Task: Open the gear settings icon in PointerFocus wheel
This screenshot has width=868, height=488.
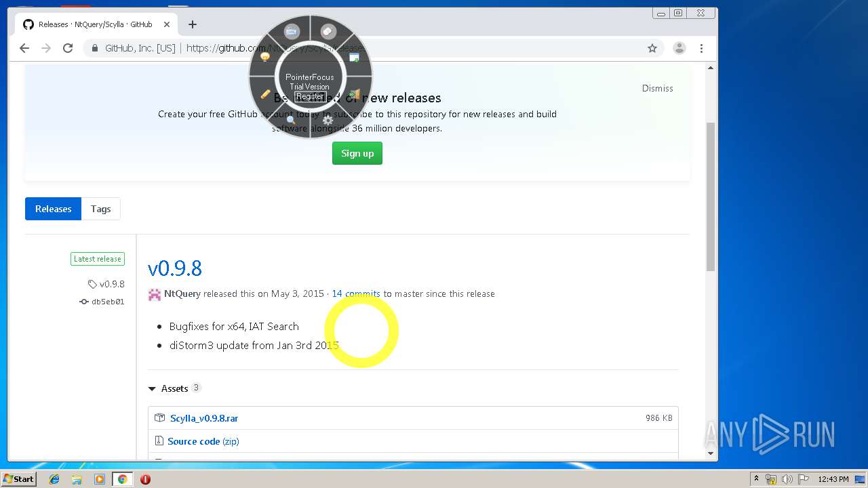Action: point(328,121)
